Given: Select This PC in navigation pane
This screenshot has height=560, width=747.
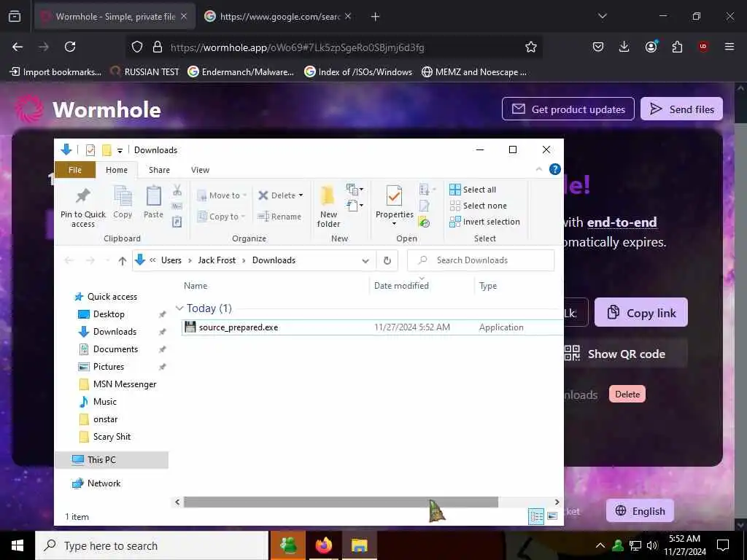Looking at the screenshot, I should click(x=101, y=460).
